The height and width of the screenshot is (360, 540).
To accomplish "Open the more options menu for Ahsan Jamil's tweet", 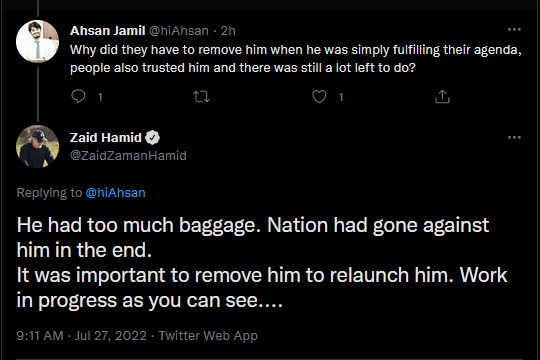I will pyautogui.click(x=514, y=30).
